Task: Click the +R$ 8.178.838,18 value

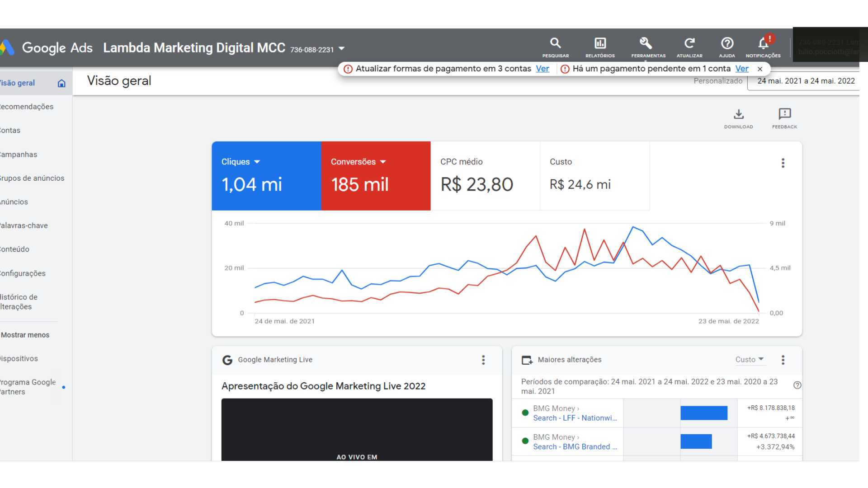Action: click(771, 408)
